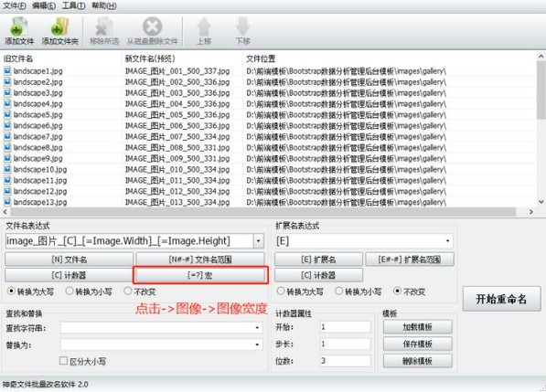Expand the extension expression [E] dropdown
546x392 pixels.
(447, 240)
